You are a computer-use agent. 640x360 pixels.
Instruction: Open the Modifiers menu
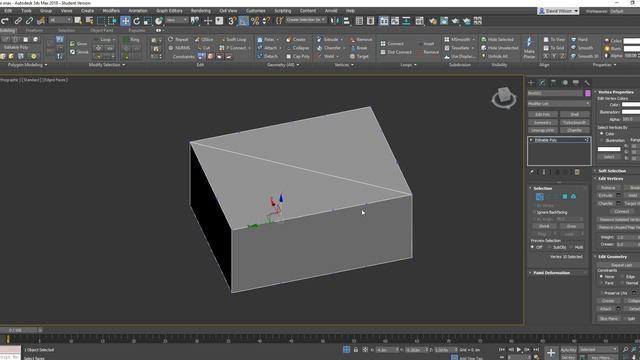(111, 11)
